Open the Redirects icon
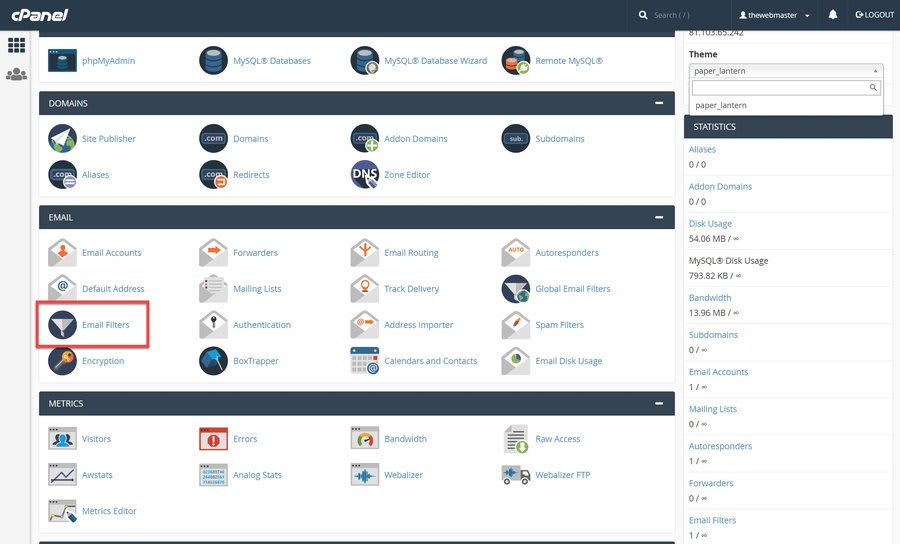The height and width of the screenshot is (544, 900). 213,174
